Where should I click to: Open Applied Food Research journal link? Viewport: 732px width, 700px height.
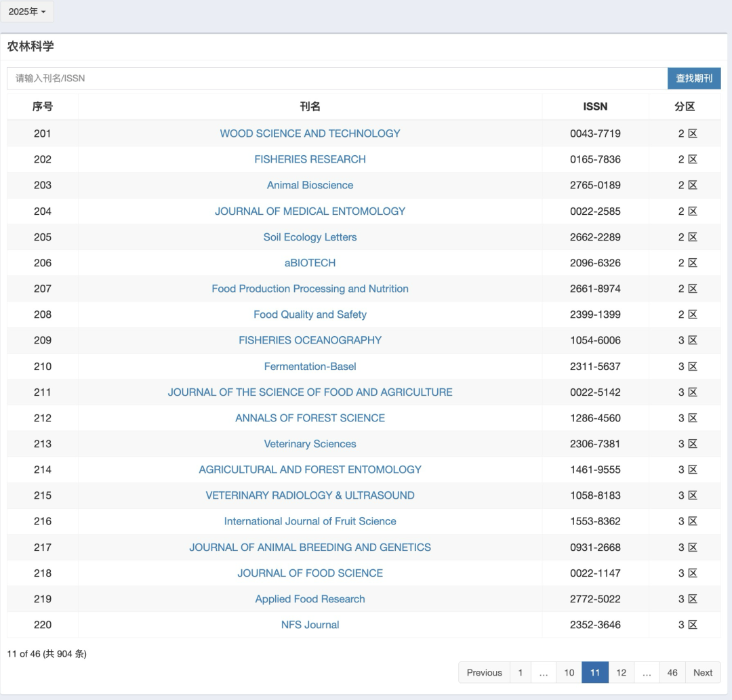click(x=310, y=599)
